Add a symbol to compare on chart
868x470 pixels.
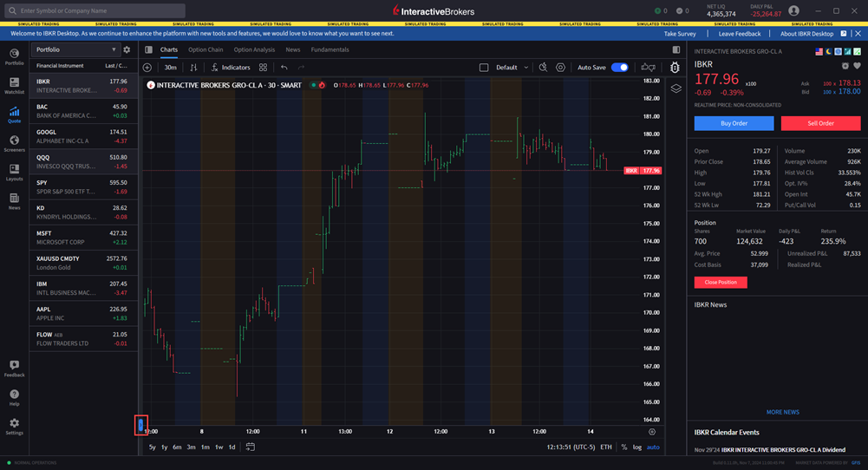tap(147, 68)
